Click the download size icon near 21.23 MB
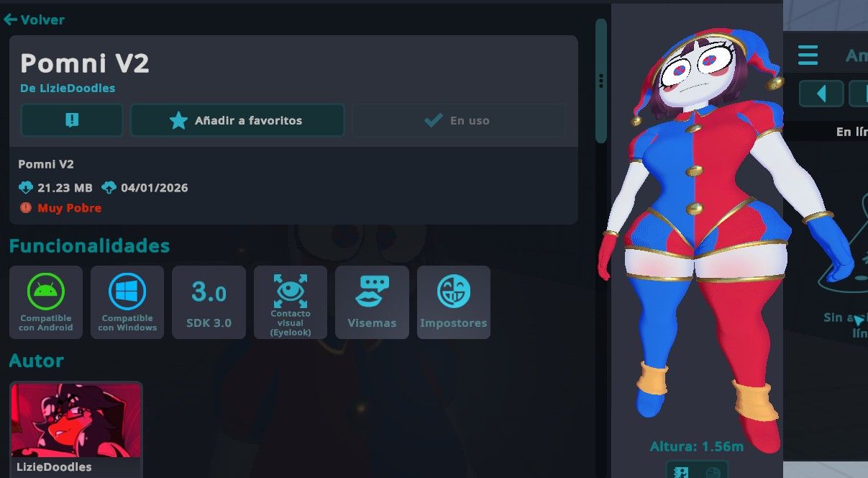Image resolution: width=868 pixels, height=478 pixels. (x=26, y=188)
